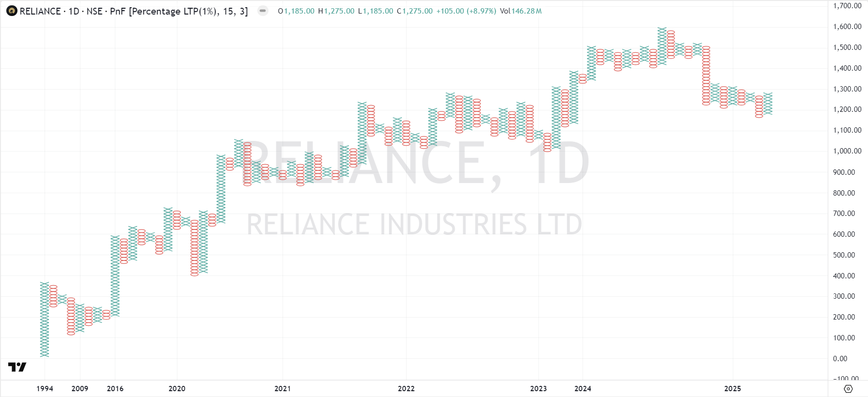Toggle the legend collapse pill button
Image resolution: width=868 pixels, height=397 pixels.
(263, 11)
